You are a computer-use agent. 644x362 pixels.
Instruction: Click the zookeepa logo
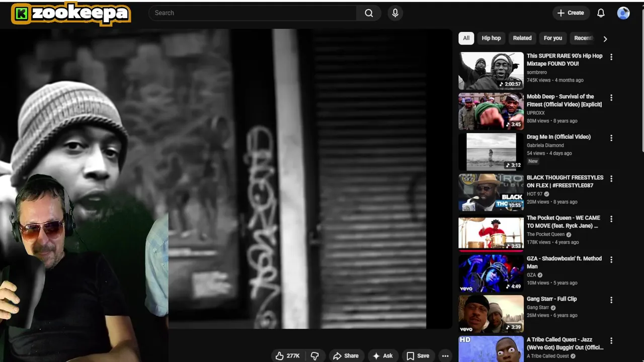point(71,14)
